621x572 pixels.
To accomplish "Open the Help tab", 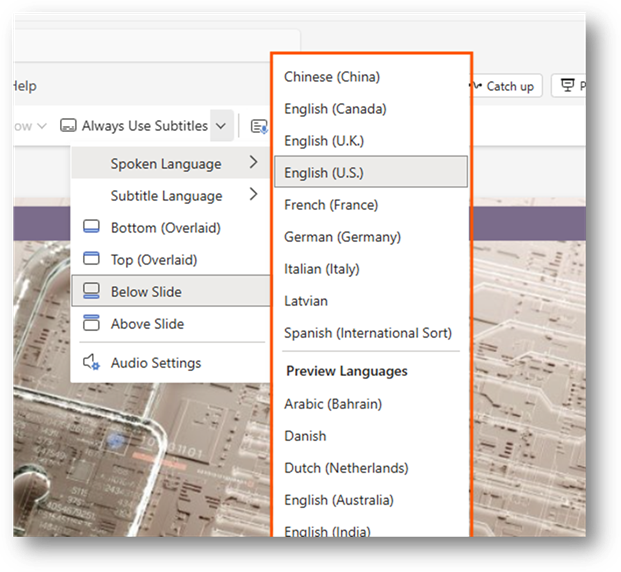I will (x=22, y=86).
